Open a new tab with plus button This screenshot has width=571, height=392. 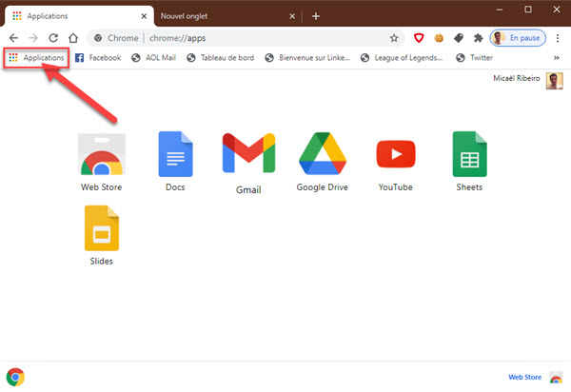pyautogui.click(x=316, y=16)
